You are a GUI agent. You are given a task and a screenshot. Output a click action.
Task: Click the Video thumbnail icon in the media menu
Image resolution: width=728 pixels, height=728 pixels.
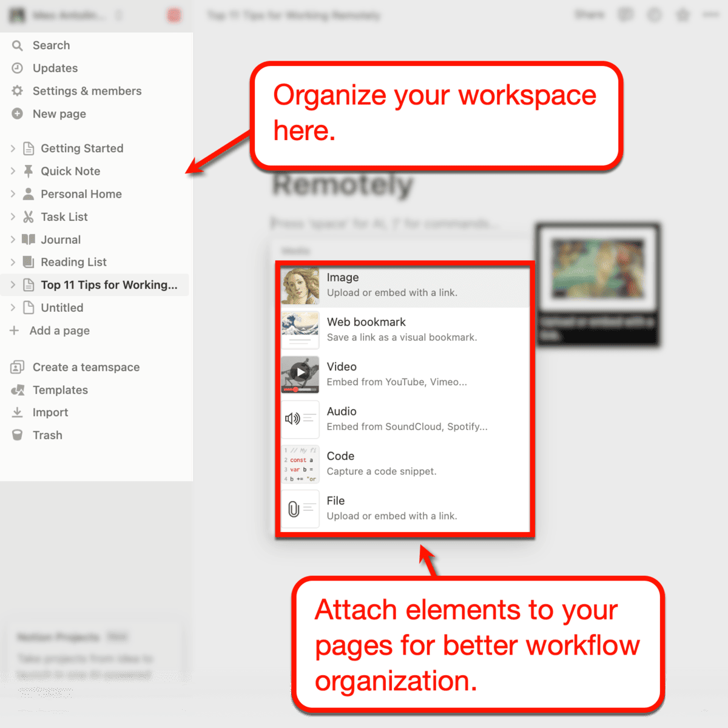pyautogui.click(x=300, y=374)
